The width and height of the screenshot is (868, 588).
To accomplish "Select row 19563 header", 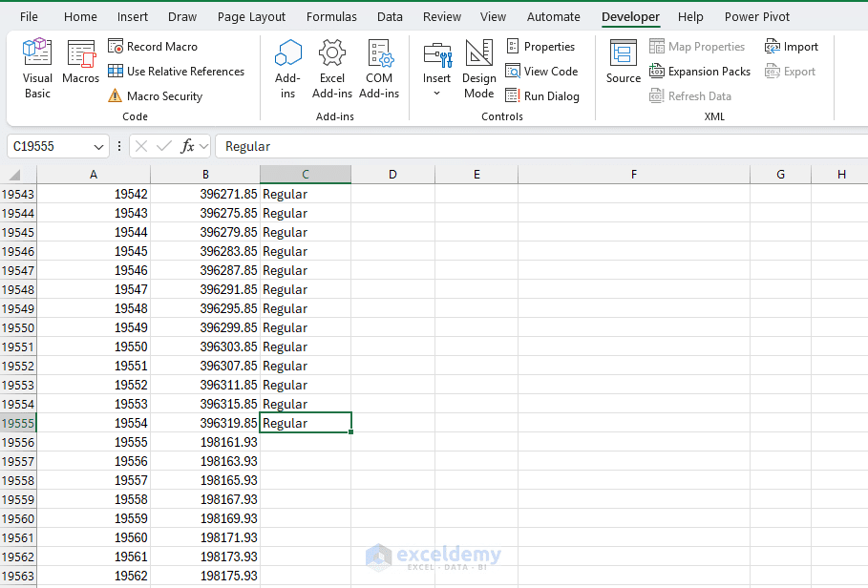I will coord(18,576).
